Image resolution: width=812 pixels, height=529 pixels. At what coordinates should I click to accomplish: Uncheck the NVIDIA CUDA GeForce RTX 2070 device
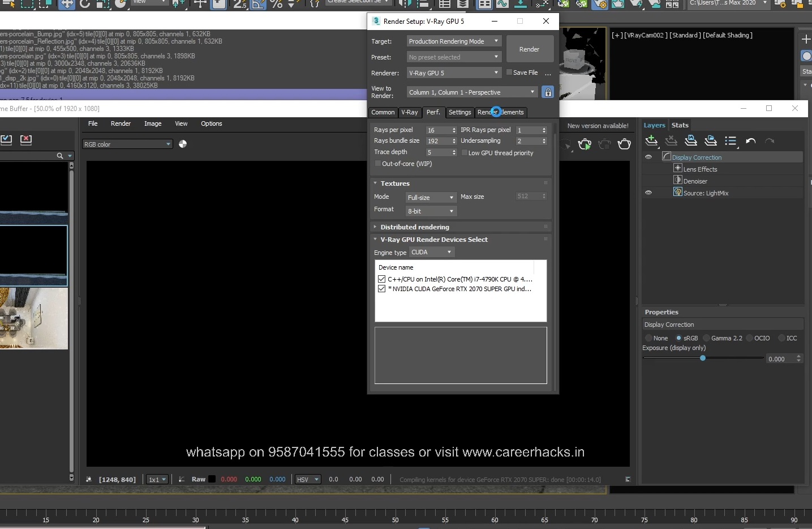[382, 289]
